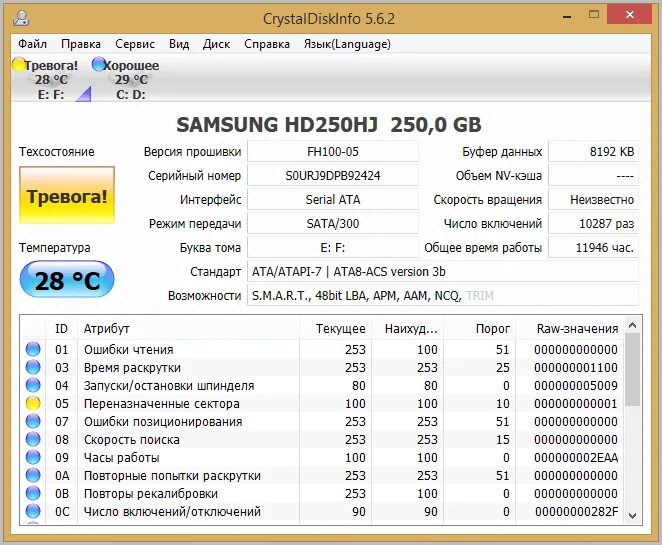Click the big yellow Тревога! health status button
Screen dimensions: 662x545
point(67,195)
